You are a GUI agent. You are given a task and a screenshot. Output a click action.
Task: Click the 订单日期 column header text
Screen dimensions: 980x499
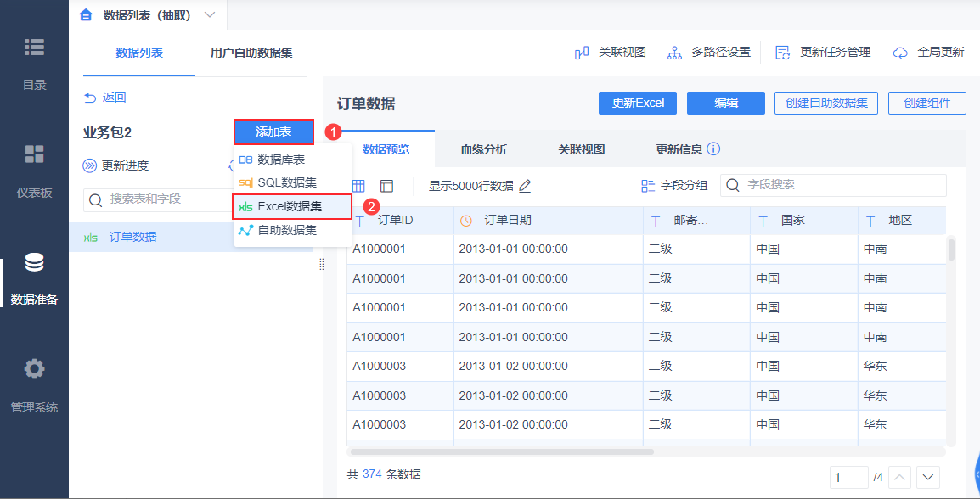point(508,221)
